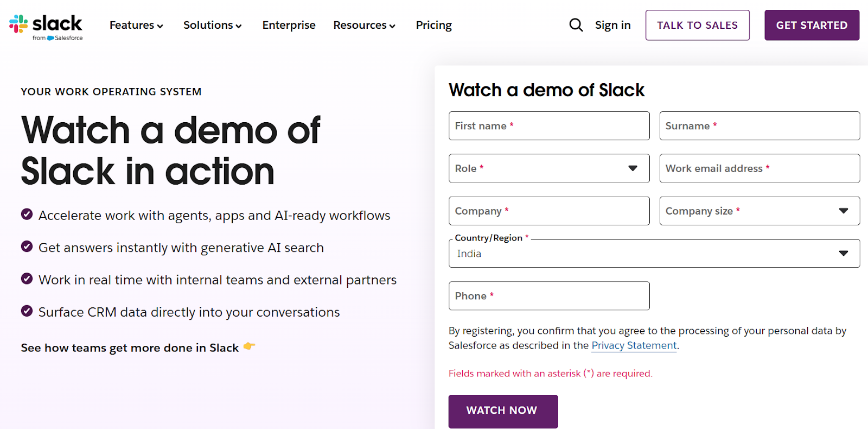Click checkmark icon beside Surface CRM data
This screenshot has height=429, width=868.
27,311
